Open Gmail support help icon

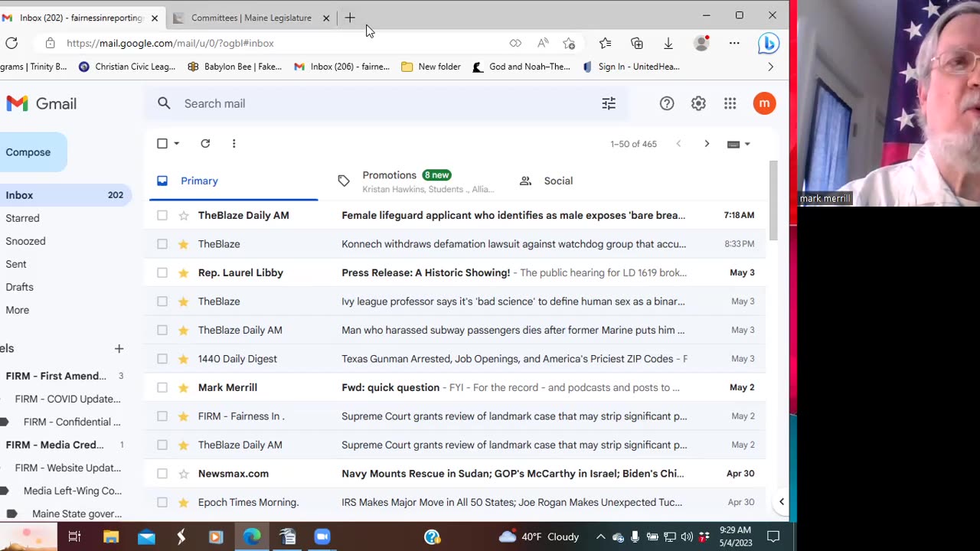[x=667, y=103]
